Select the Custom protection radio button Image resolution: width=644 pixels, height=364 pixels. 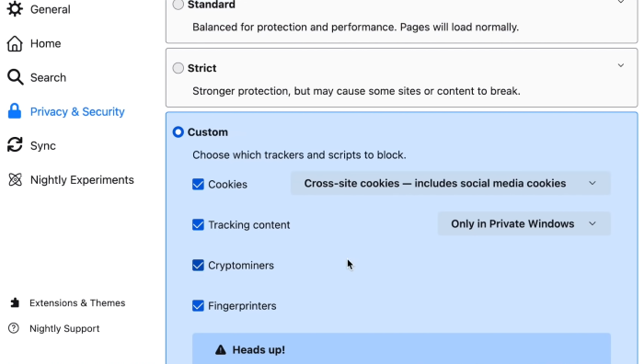click(x=178, y=131)
